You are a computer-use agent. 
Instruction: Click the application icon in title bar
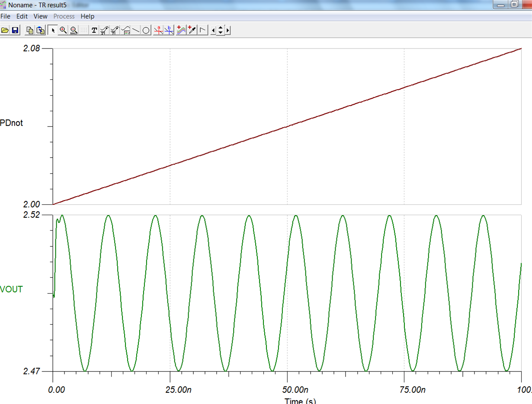3,5
